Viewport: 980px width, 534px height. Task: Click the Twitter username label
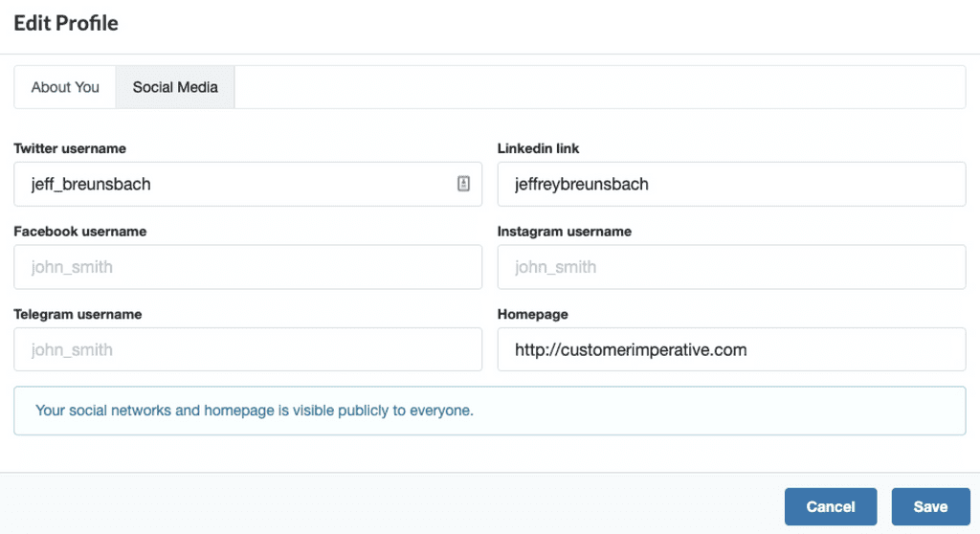point(70,148)
